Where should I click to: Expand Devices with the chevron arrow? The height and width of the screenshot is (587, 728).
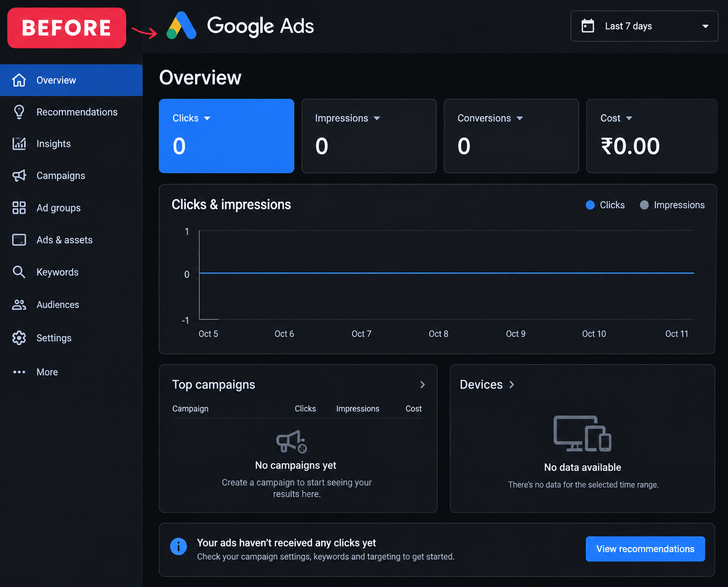point(512,385)
